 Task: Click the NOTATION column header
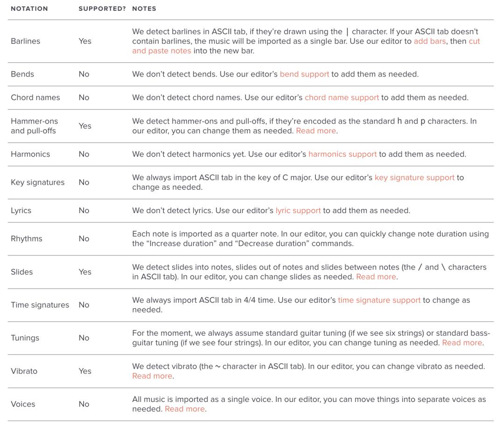[x=29, y=9]
